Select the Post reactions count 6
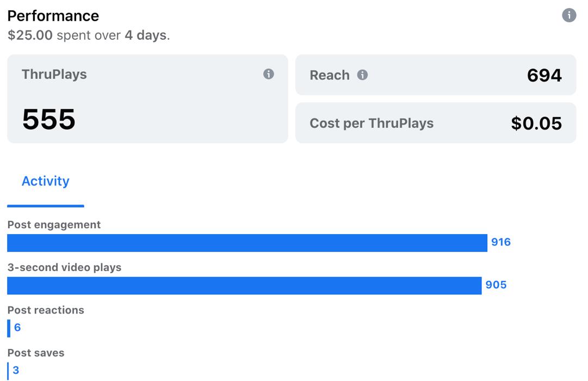The image size is (588, 381). coord(17,327)
